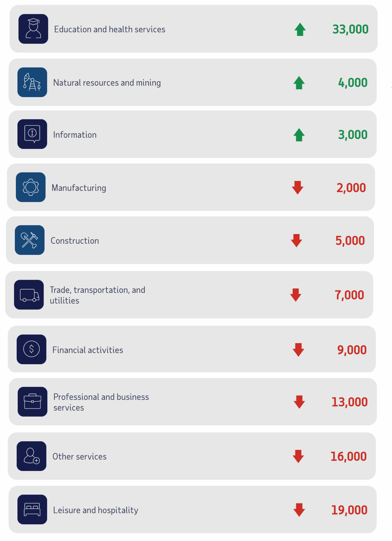The width and height of the screenshot is (392, 541).
Task: Click the red 7,000 Trade value
Action: tap(349, 295)
